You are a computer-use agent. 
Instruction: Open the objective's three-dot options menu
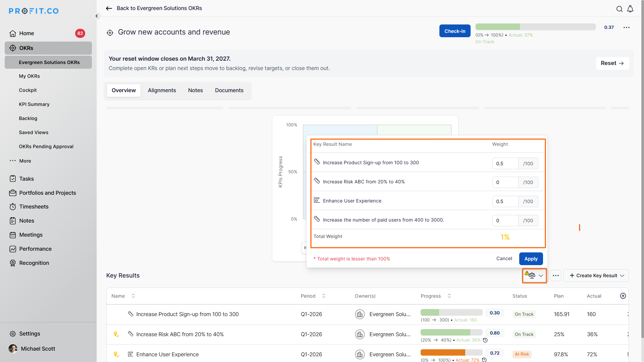point(626,27)
